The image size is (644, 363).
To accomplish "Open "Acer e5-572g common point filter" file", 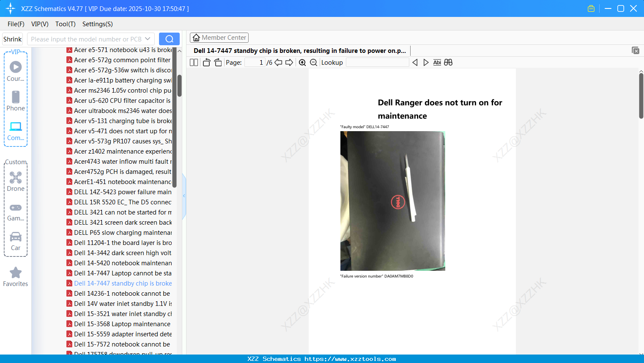I will click(x=119, y=60).
